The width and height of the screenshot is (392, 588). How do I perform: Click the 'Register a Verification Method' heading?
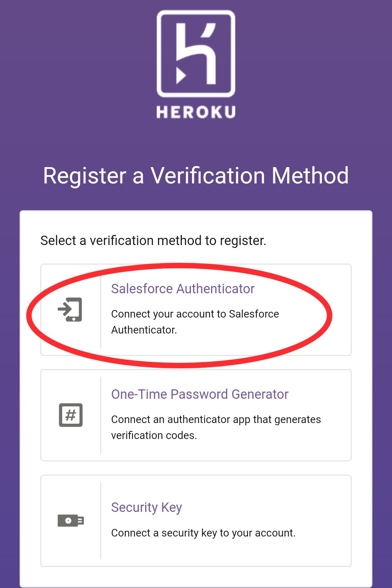point(196,176)
